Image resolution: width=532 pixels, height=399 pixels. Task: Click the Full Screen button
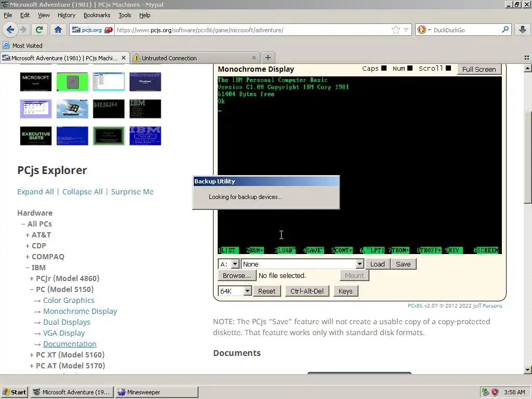(x=478, y=69)
